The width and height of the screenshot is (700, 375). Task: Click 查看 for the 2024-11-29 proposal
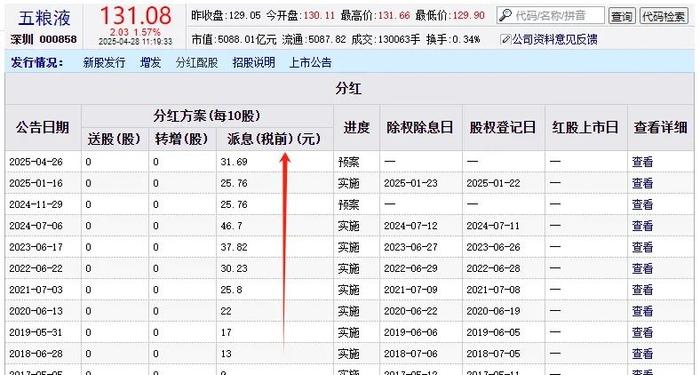[x=642, y=204]
